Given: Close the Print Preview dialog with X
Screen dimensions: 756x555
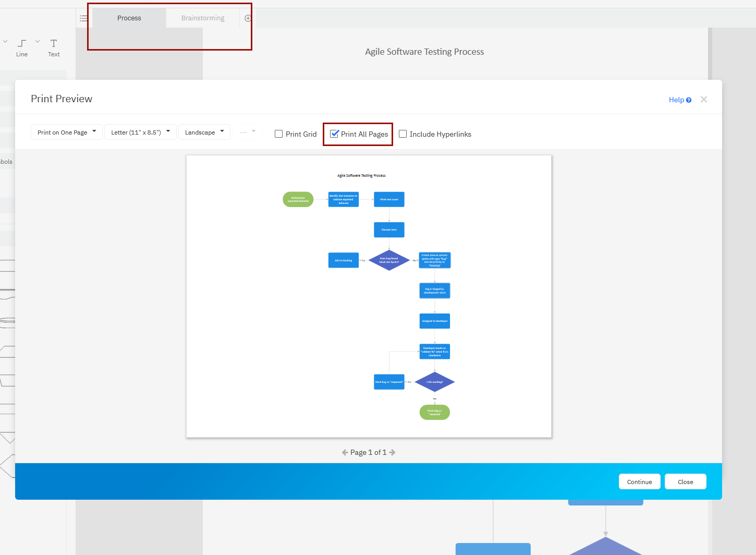Looking at the screenshot, I should coord(704,100).
